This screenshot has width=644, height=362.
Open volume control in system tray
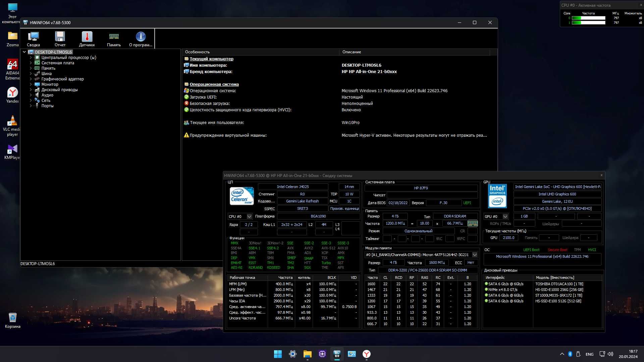(x=610, y=354)
